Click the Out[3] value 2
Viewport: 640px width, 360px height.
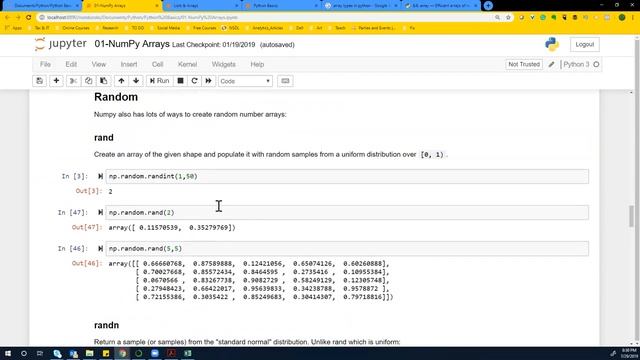pyautogui.click(x=110, y=191)
